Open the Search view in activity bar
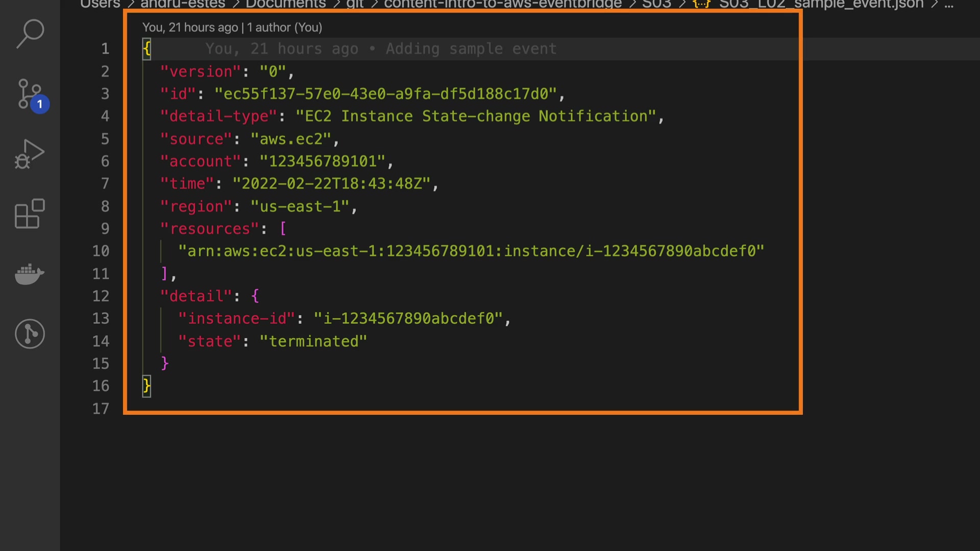The width and height of the screenshot is (980, 551). click(x=30, y=34)
